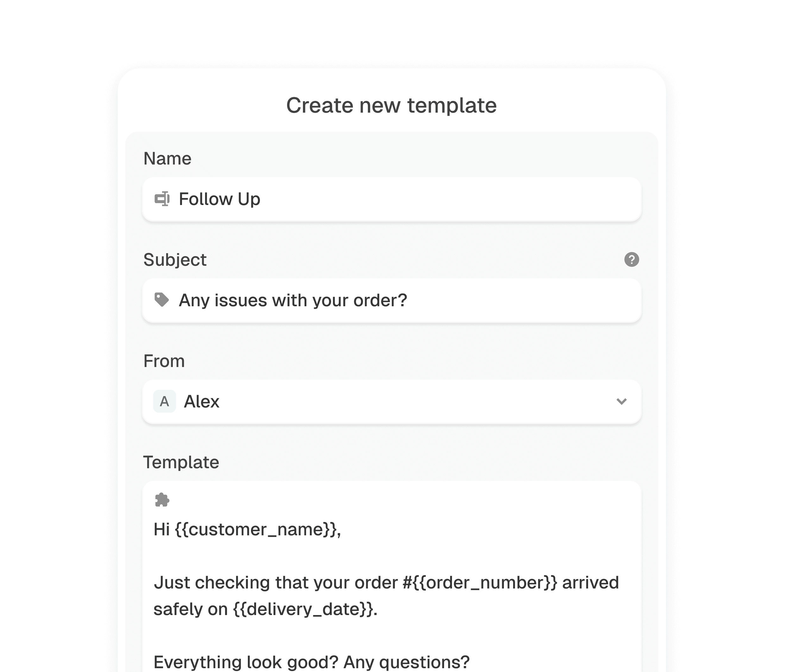Click the Template field label
This screenshot has height=672, width=785.
click(x=181, y=462)
